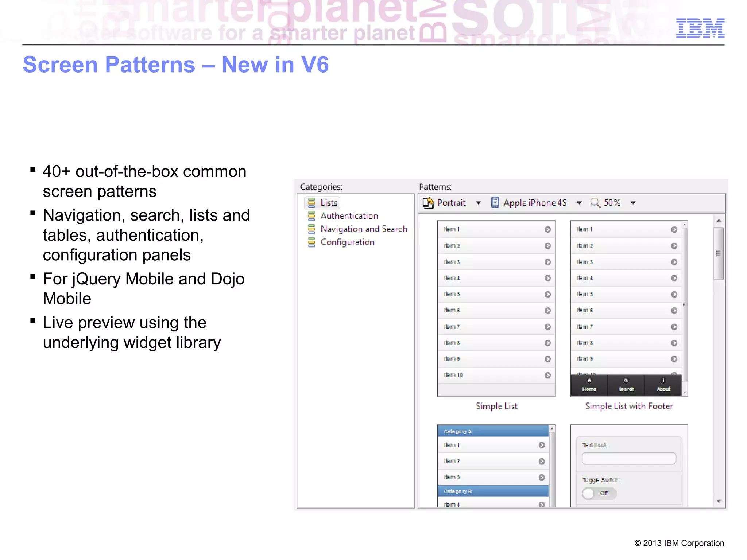Click the Configuration category icon
Screen dimensions: 747x560
click(311, 242)
